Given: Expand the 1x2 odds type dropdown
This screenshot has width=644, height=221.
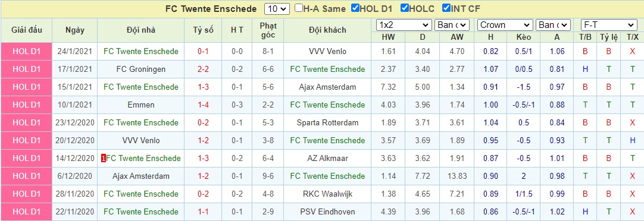Looking at the screenshot, I should point(404,25).
